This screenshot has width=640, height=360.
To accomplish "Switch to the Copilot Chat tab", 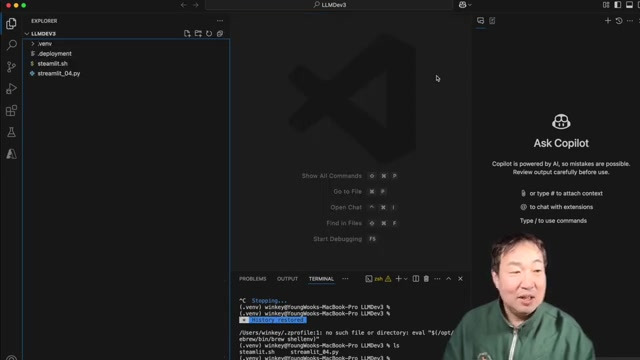I will point(480,21).
